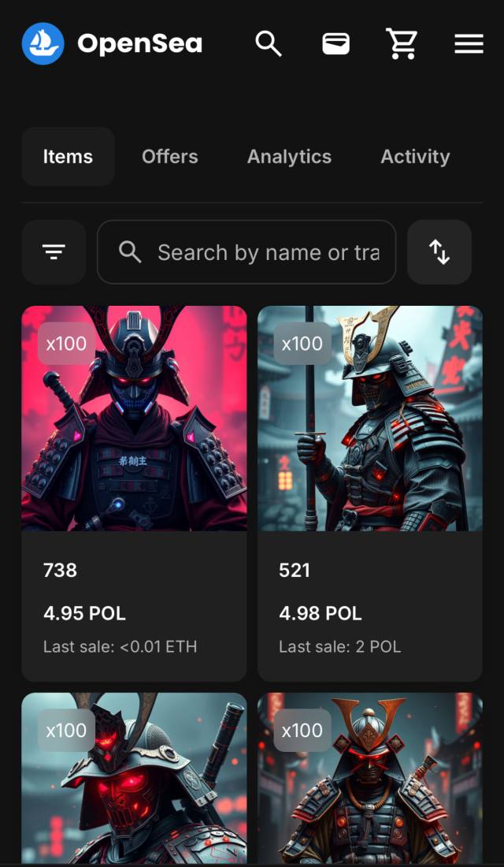Screen dimensions: 504x867
Task: Open the hamburger menu
Action: [x=469, y=43]
